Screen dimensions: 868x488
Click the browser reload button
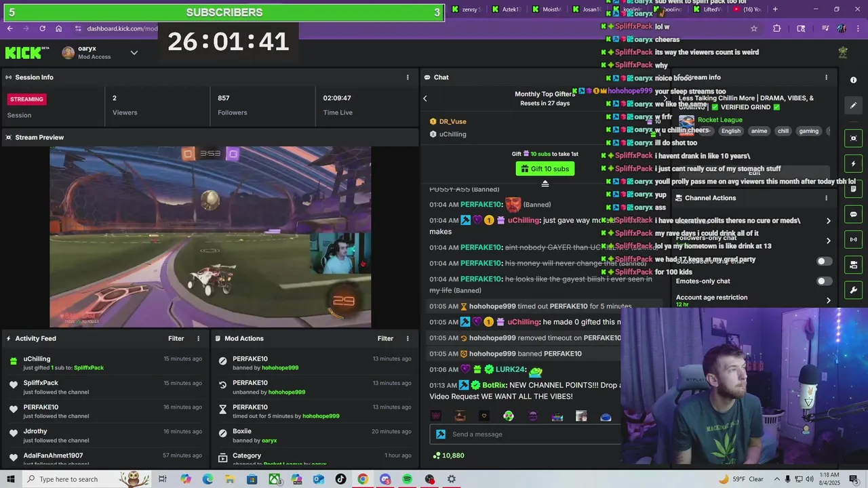(42, 28)
